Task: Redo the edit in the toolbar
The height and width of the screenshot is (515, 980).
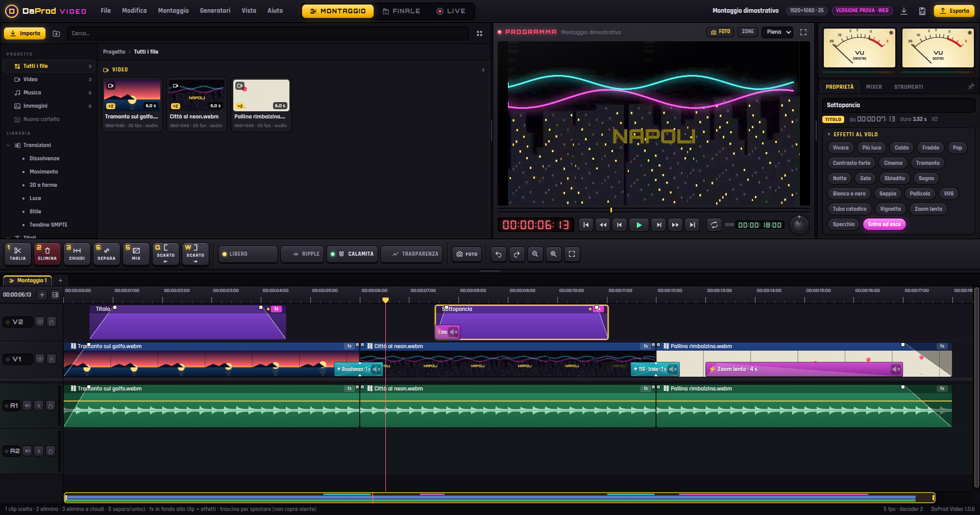Action: click(517, 254)
